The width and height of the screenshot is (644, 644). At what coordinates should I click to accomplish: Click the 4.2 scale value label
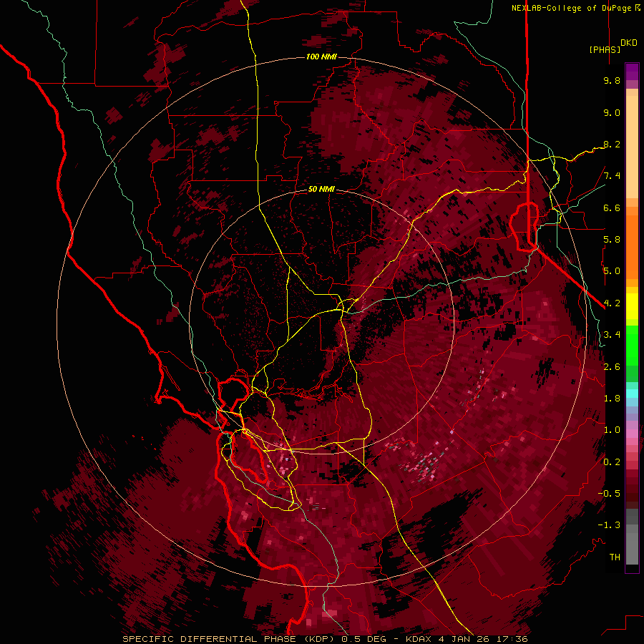pos(612,303)
